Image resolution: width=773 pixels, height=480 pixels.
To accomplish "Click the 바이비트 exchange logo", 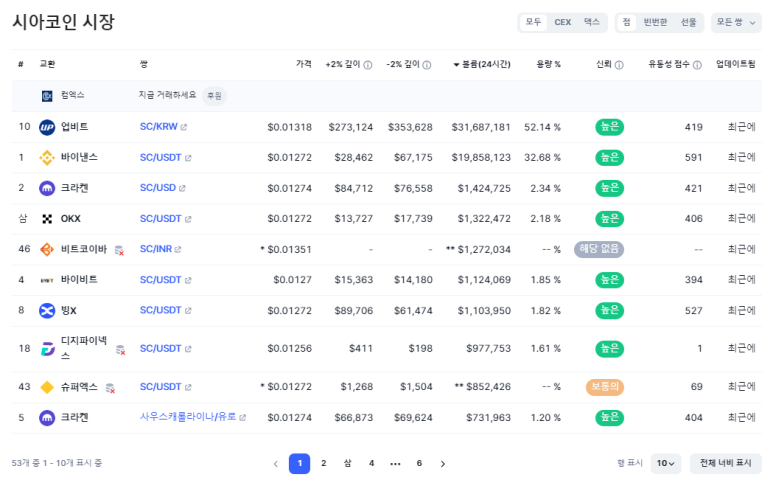I will [47, 280].
